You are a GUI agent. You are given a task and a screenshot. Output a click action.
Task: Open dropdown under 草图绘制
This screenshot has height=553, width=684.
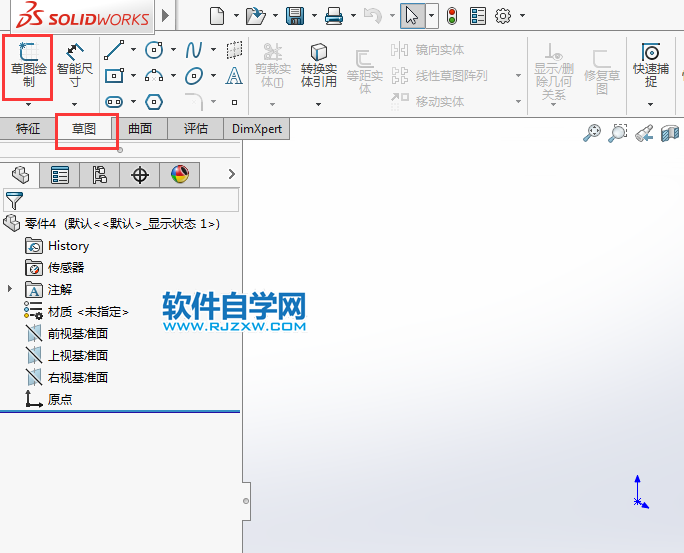pos(28,105)
